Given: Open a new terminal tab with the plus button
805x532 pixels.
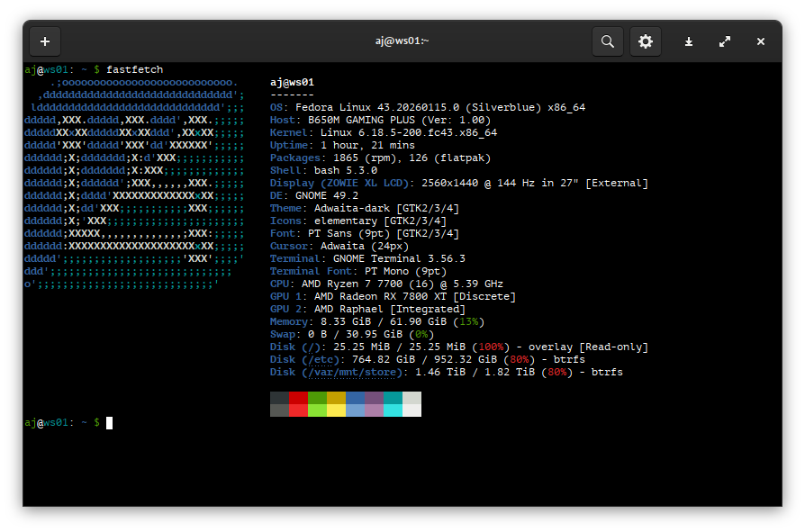Looking at the screenshot, I should pos(45,41).
